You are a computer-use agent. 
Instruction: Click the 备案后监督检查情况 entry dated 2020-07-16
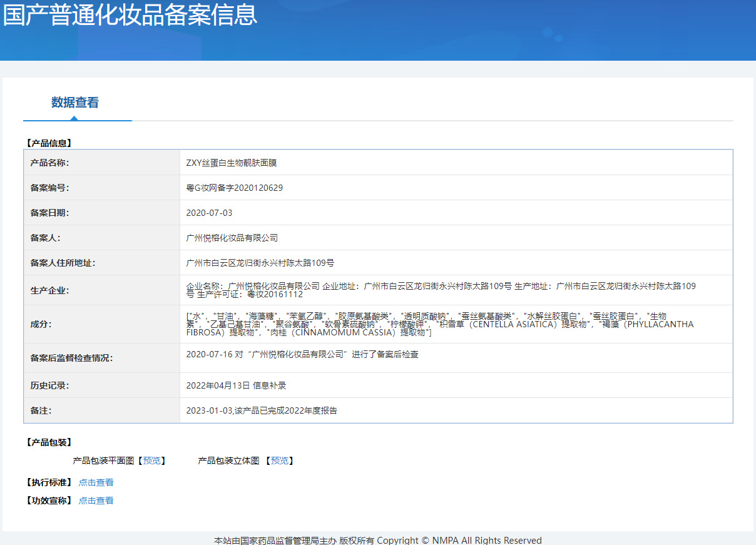[302, 354]
